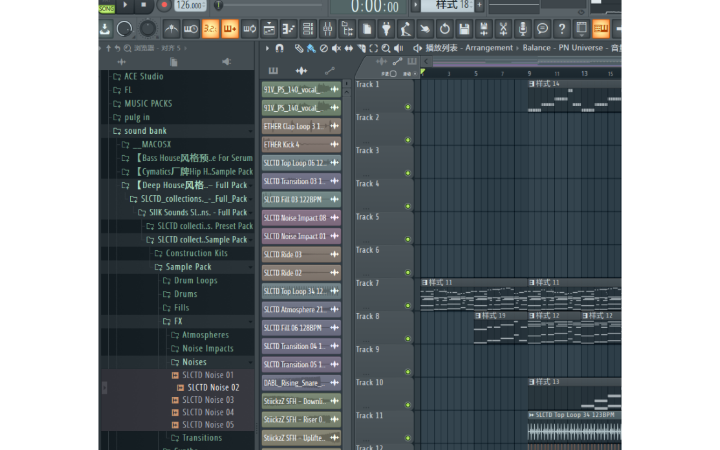Click the plus button next to pattern selector
720x450 pixels.
pyautogui.click(x=479, y=6)
